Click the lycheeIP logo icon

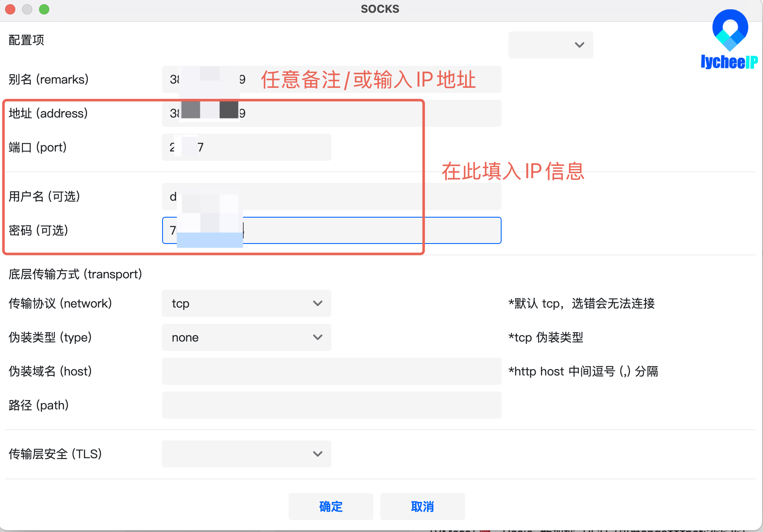click(x=729, y=31)
